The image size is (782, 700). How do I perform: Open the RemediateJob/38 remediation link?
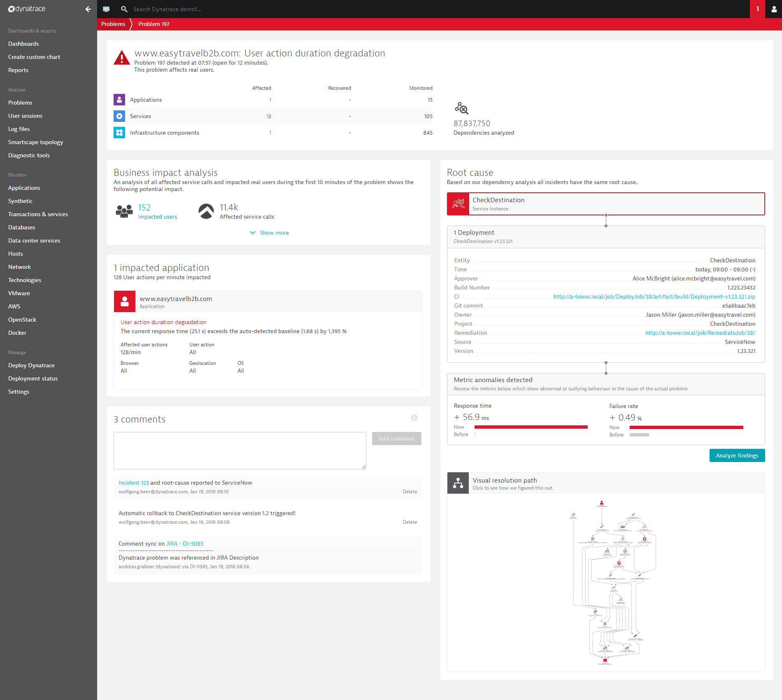(x=701, y=333)
